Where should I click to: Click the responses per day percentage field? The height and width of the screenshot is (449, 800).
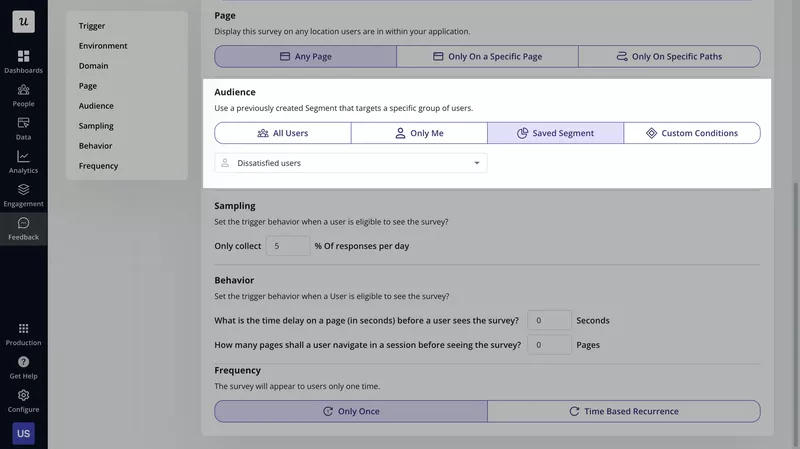pyautogui.click(x=287, y=246)
